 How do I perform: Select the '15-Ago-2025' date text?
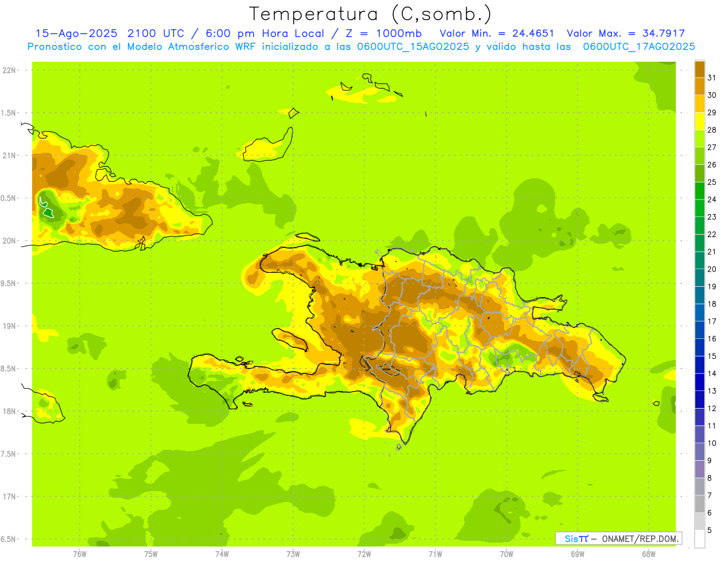[x=76, y=33]
